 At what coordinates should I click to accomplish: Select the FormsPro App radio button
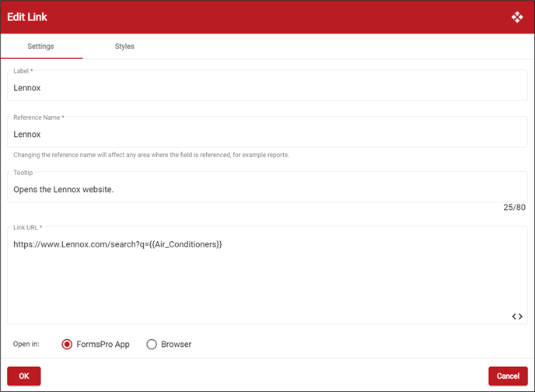tap(67, 345)
